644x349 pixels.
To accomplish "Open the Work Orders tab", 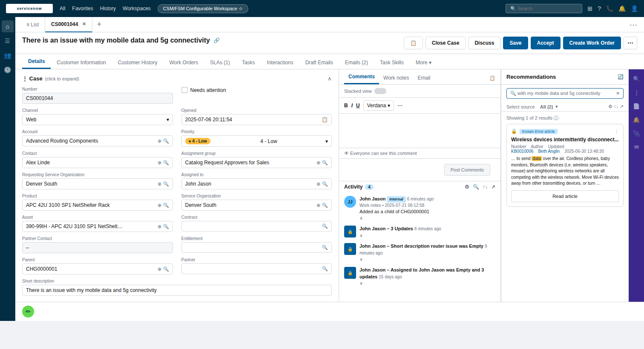I will coord(184,63).
